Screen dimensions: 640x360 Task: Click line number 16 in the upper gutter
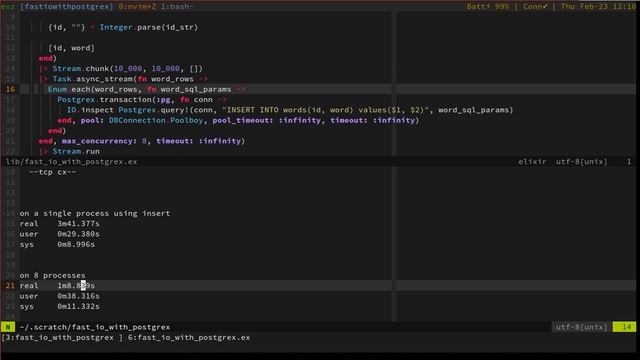tap(10, 89)
